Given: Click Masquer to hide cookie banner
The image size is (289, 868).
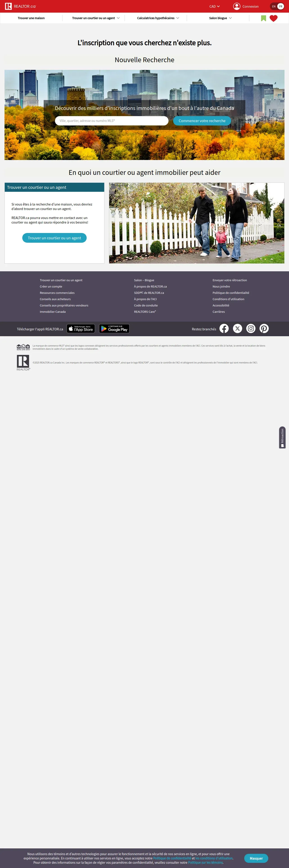Looking at the screenshot, I should pyautogui.click(x=256, y=858).
